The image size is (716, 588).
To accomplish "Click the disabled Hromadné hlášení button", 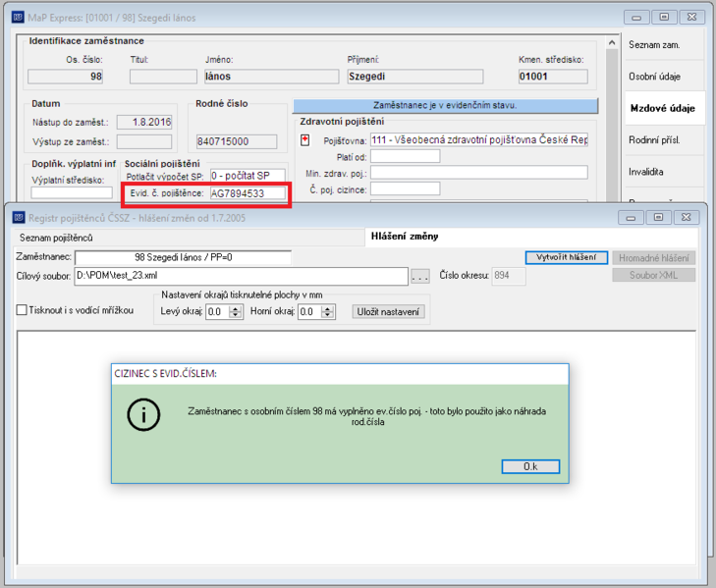I will pos(653,258).
